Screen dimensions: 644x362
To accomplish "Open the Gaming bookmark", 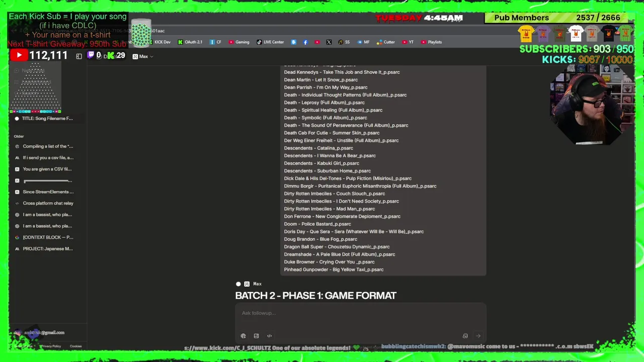I will (x=238, y=42).
